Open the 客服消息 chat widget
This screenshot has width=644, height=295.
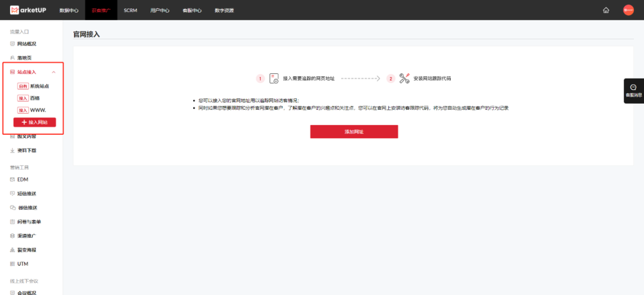coord(633,91)
